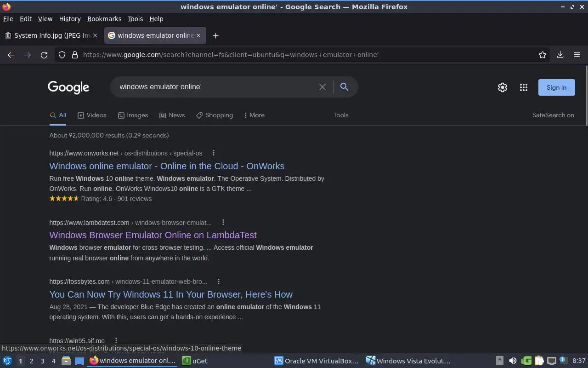The image size is (588, 368).
Task: Open the Edit menu
Action: point(26,19)
